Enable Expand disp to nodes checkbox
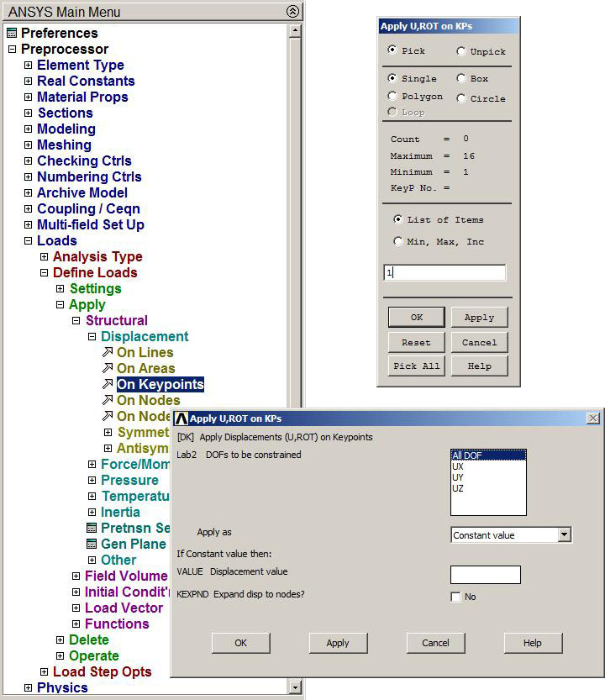 click(455, 597)
